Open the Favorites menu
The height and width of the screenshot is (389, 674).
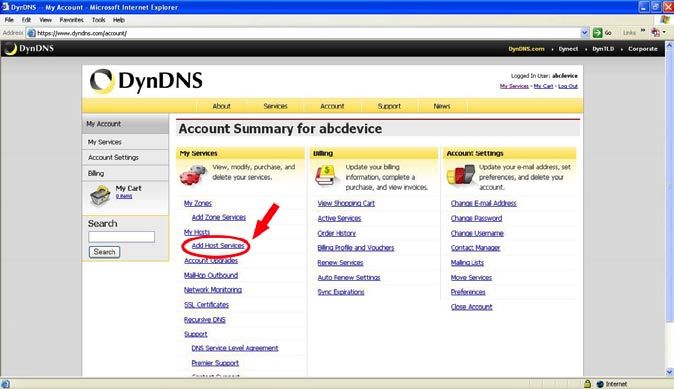[x=71, y=20]
